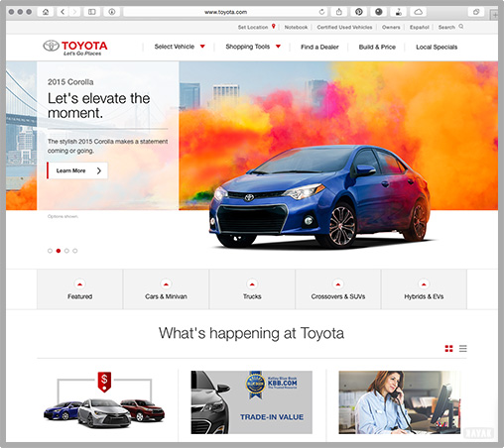Click the Search magnifier icon
The height and width of the screenshot is (448, 504).
click(x=461, y=27)
